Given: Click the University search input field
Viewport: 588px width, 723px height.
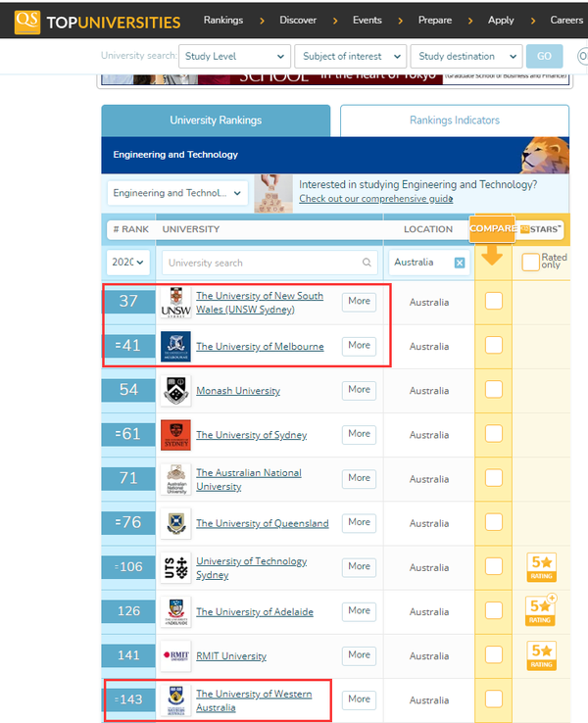Looking at the screenshot, I should click(x=269, y=263).
